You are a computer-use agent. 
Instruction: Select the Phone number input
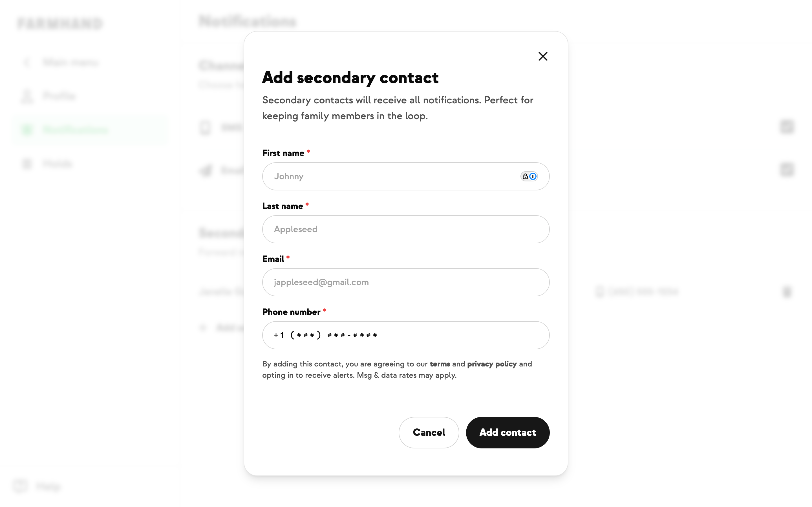click(x=405, y=335)
